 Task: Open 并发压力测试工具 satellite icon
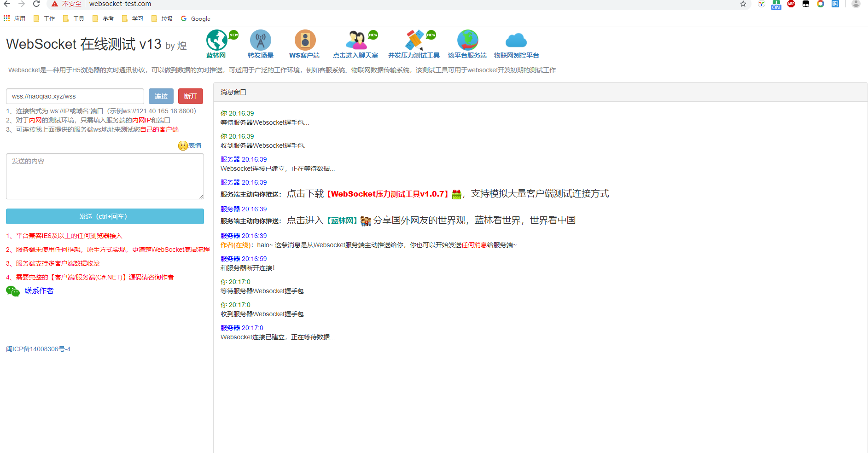(x=414, y=40)
